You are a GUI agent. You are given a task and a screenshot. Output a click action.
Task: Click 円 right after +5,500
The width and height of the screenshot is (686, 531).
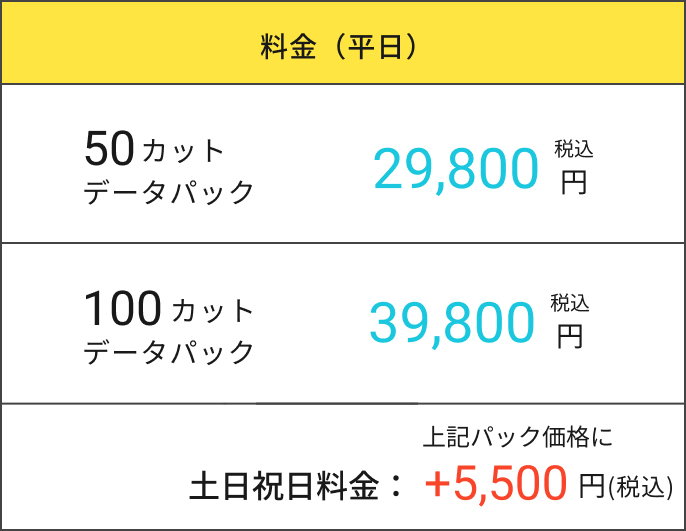coord(592,487)
